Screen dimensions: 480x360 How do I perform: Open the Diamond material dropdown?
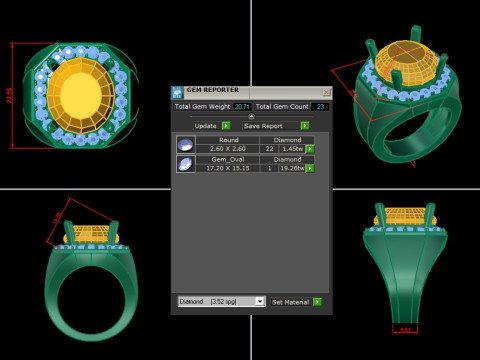[x=260, y=301]
